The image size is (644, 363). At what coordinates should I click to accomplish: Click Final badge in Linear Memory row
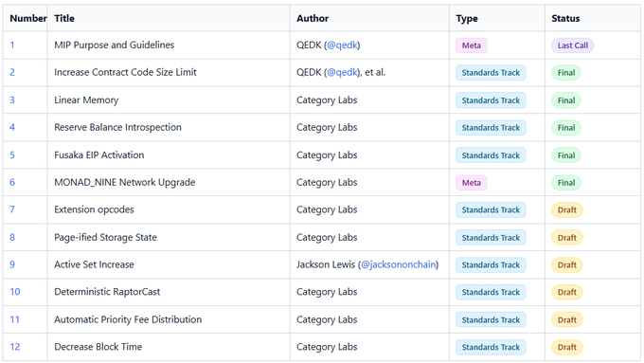pyautogui.click(x=566, y=100)
